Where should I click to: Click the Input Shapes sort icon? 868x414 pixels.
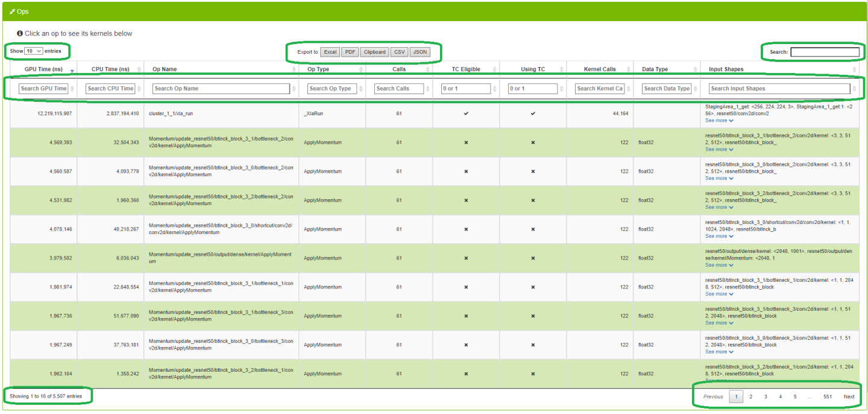[x=854, y=69]
